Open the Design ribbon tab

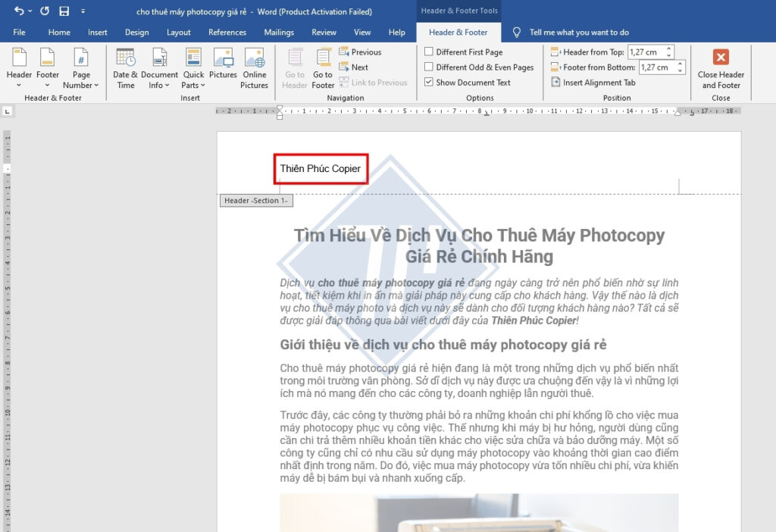point(136,32)
